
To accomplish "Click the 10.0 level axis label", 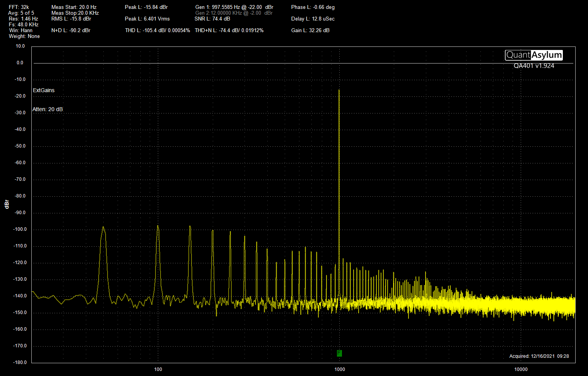I will pos(20,46).
